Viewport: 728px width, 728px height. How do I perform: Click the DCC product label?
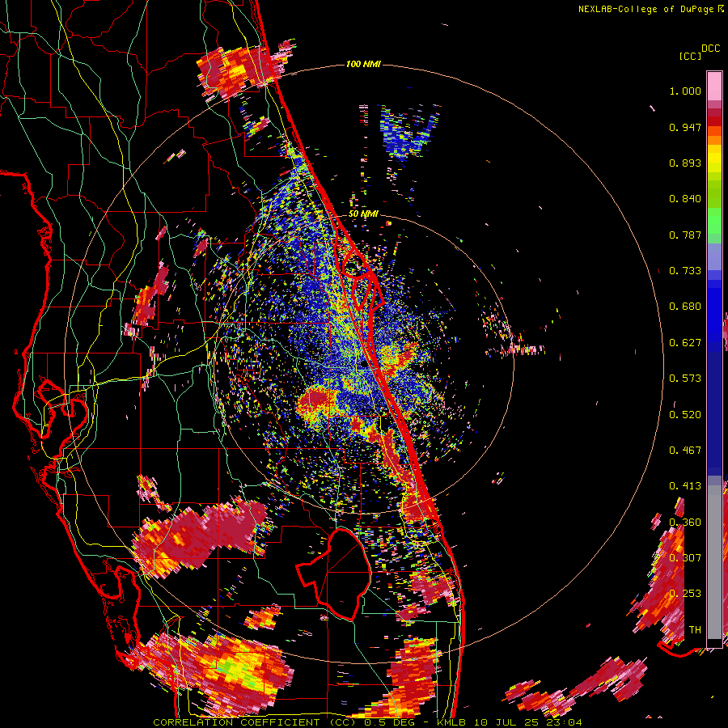click(x=710, y=49)
